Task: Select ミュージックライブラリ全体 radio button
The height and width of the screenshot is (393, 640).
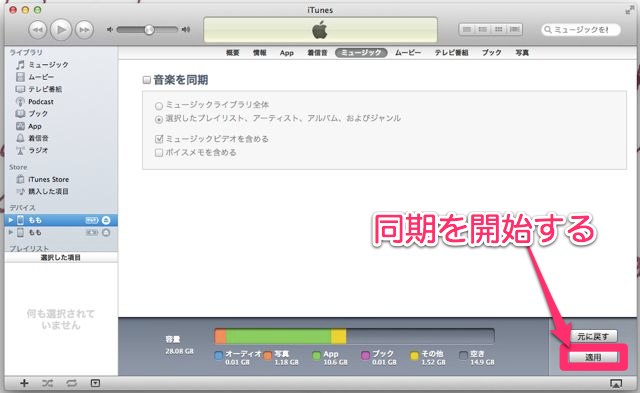Action: (x=159, y=106)
